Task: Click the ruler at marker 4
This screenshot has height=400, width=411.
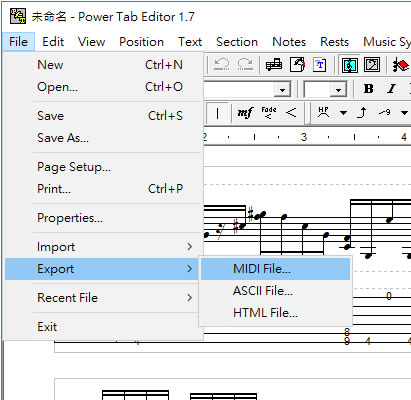Action: (x=404, y=137)
